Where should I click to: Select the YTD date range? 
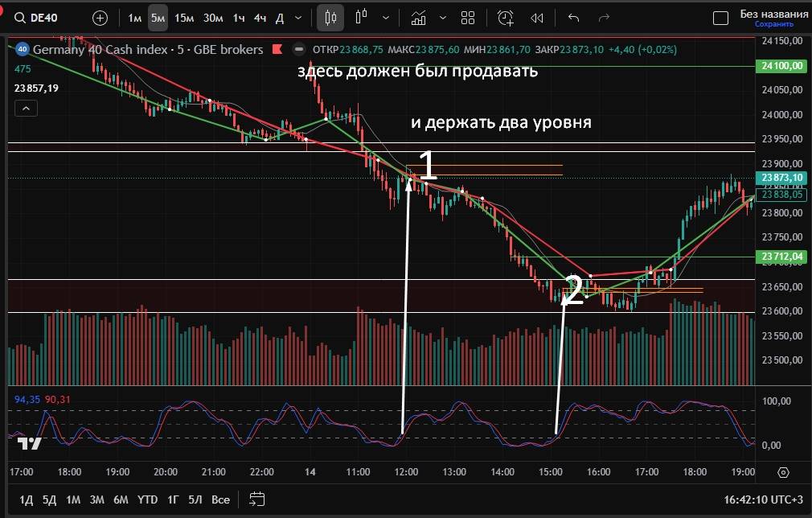pos(147,499)
